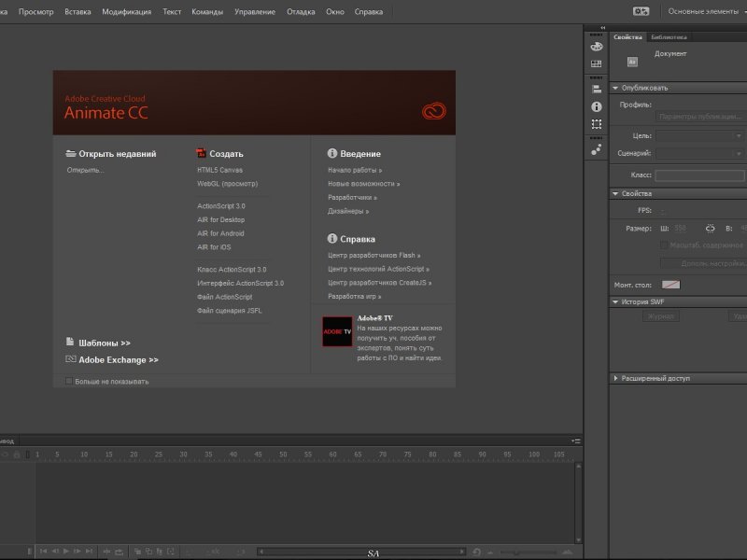Viewport: 747px width, 560px height.
Task: Open the Align panel icon
Action: (x=597, y=89)
